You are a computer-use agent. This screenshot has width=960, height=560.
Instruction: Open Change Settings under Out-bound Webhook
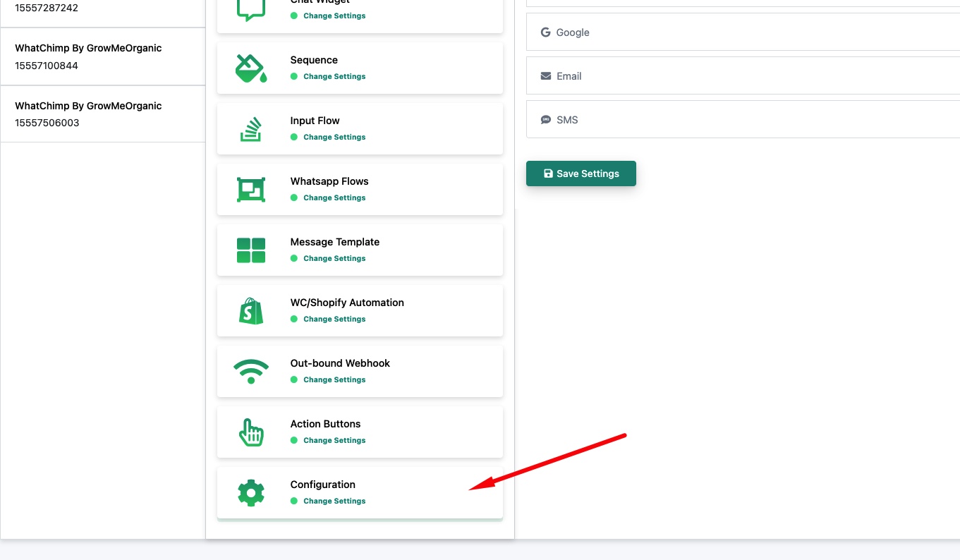point(334,379)
